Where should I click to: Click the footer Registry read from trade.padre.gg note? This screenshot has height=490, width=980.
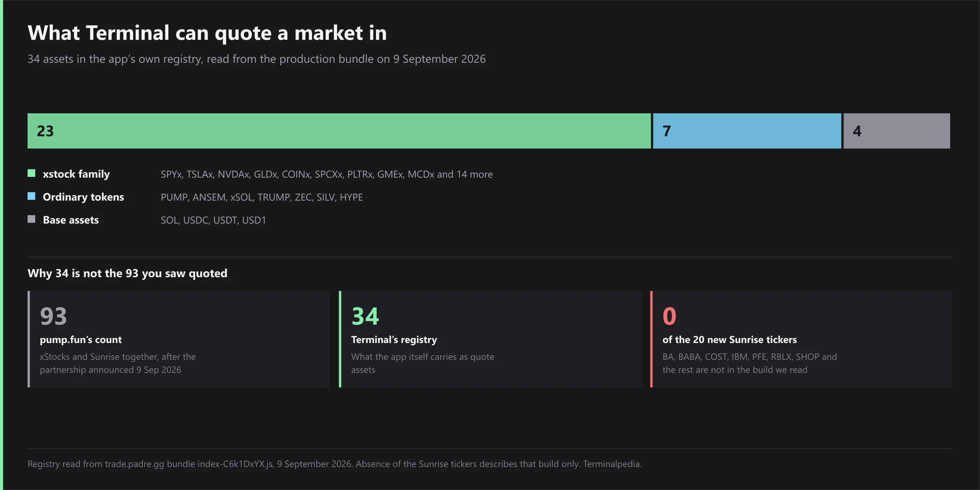click(335, 464)
